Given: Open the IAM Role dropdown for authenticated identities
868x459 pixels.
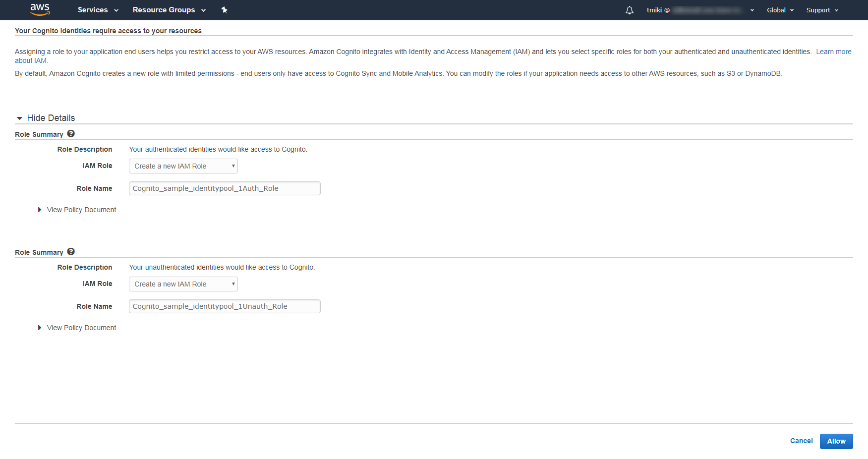Looking at the screenshot, I should 183,166.
